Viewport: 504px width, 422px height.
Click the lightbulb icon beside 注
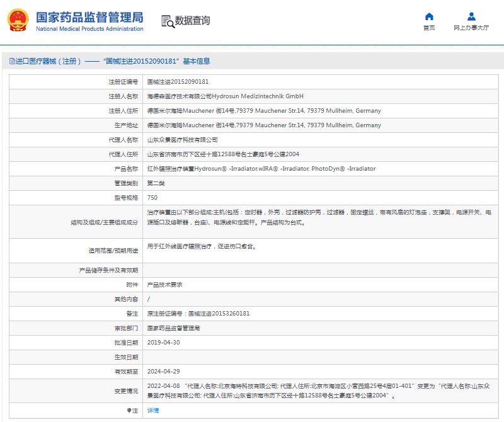coord(129,411)
